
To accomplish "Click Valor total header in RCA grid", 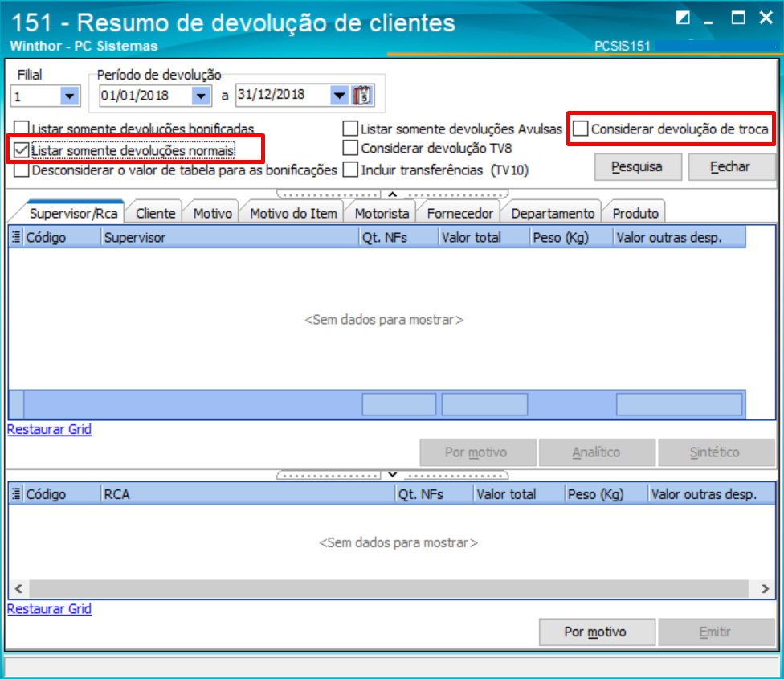I will (x=519, y=494).
